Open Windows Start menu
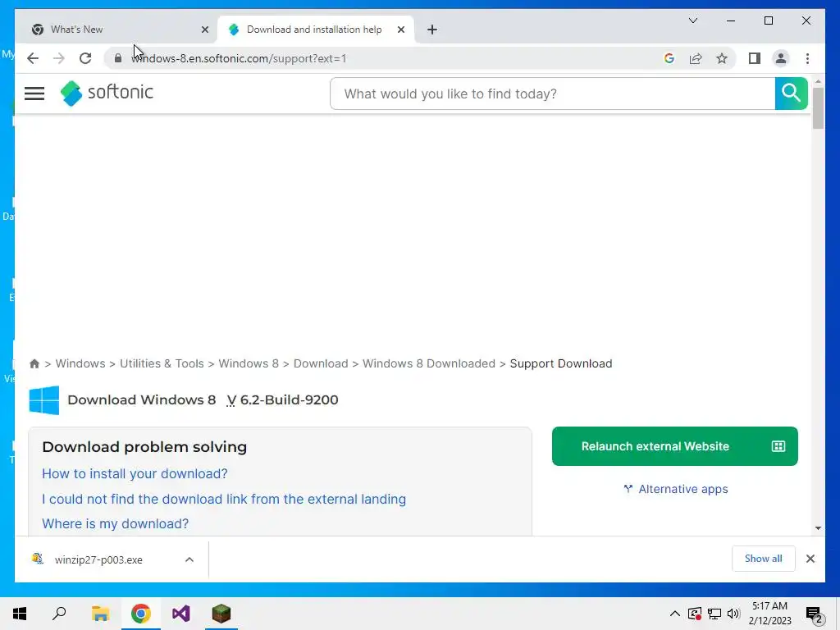The width and height of the screenshot is (840, 630). [20, 614]
